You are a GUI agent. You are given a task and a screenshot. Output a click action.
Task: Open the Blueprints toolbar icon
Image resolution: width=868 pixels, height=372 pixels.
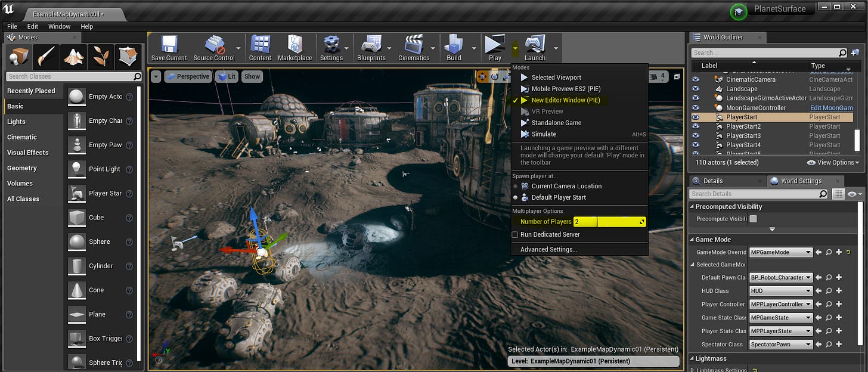pyautogui.click(x=372, y=48)
